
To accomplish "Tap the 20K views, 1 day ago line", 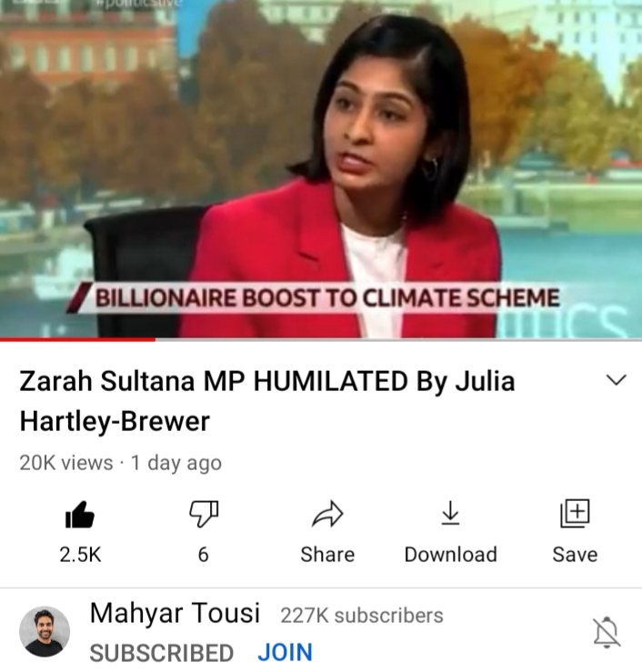I will (x=120, y=463).
